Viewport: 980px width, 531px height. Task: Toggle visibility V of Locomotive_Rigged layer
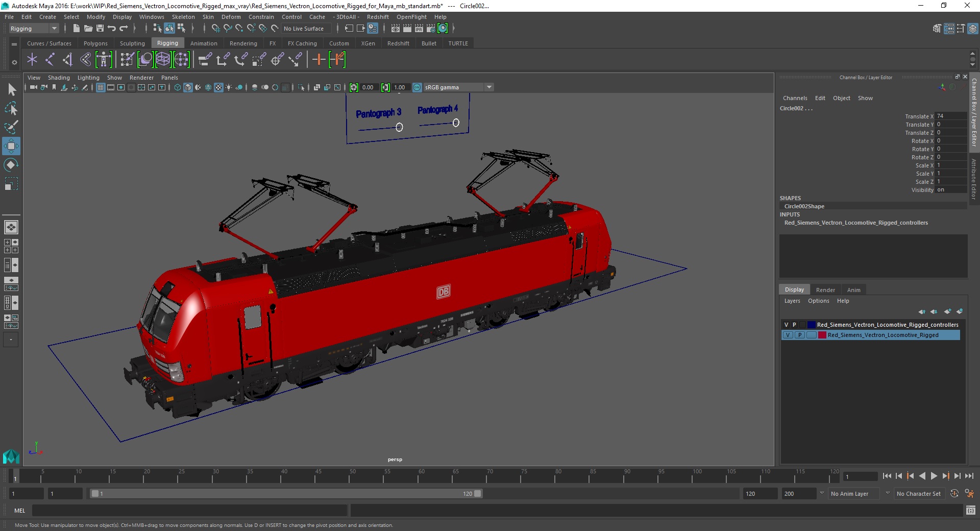(x=788, y=335)
